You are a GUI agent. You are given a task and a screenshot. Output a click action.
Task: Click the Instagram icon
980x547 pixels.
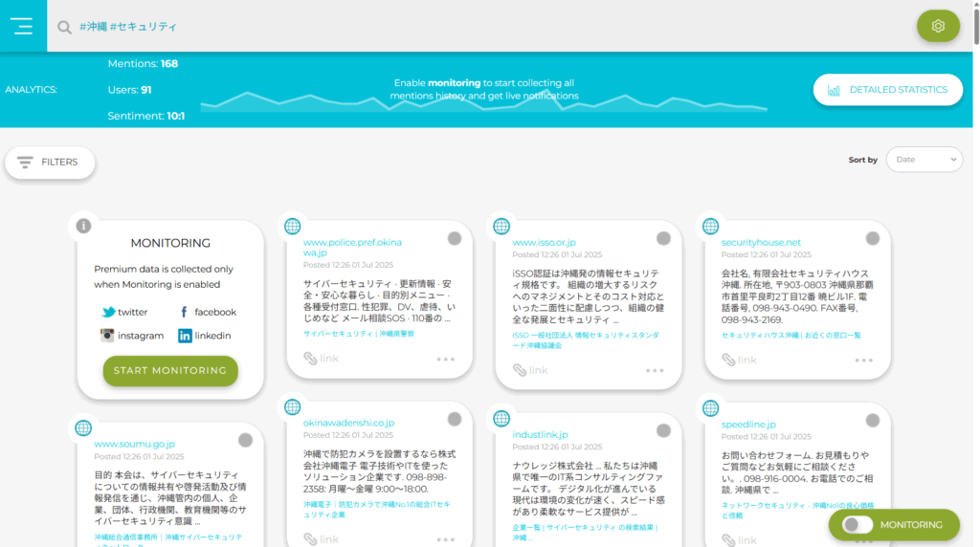pos(107,336)
